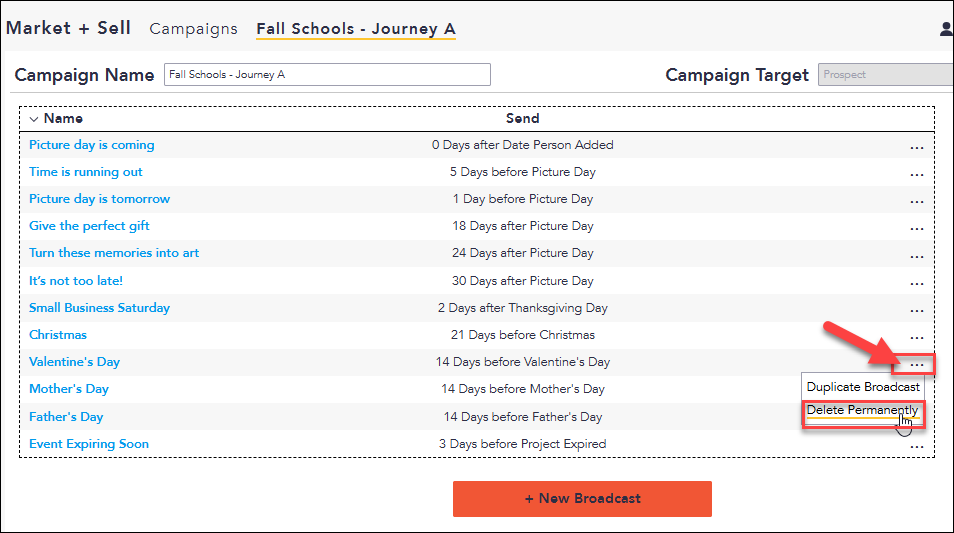954x533 pixels.
Task: Click the + New Broadcast button
Action: point(582,499)
